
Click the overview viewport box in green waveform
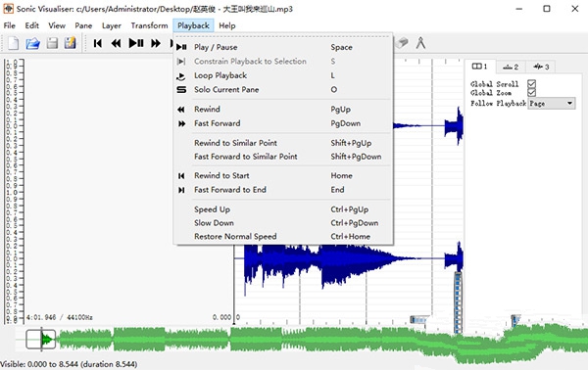click(41, 340)
